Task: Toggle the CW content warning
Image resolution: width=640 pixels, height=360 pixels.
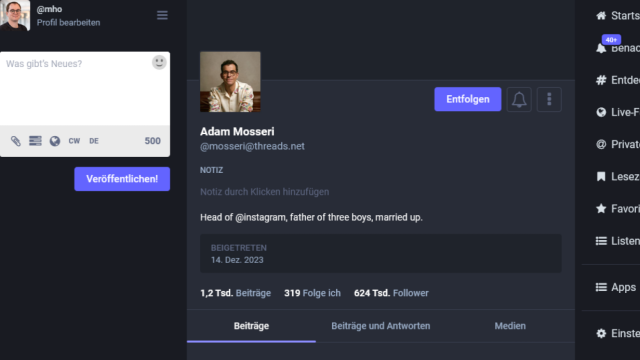Action: pyautogui.click(x=74, y=141)
